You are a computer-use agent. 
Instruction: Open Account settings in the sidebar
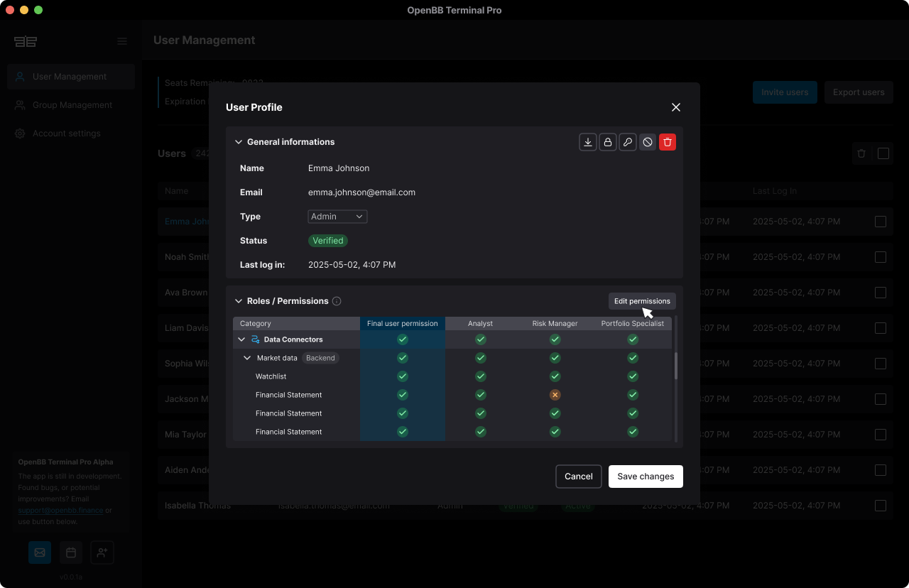(71, 134)
